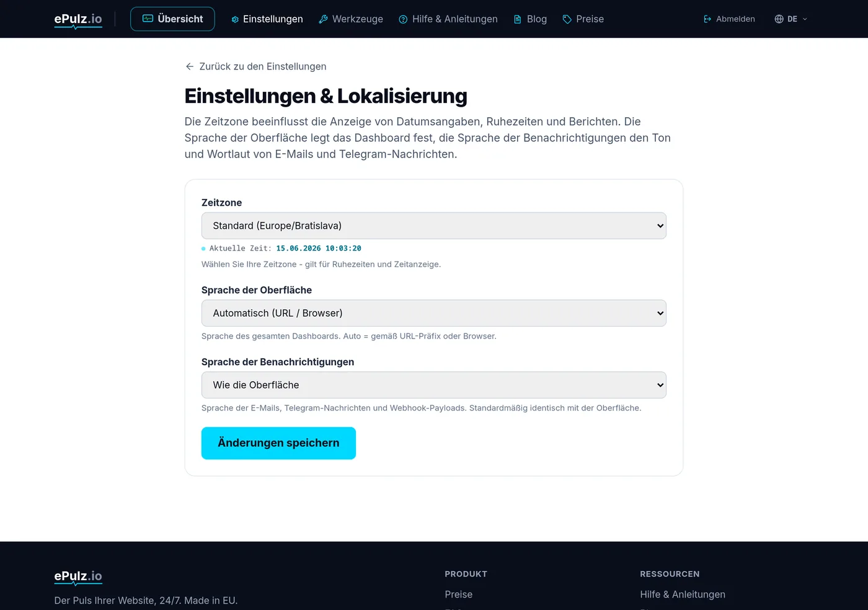This screenshot has width=868, height=610.
Task: Click the Abmelden link
Action: [729, 19]
